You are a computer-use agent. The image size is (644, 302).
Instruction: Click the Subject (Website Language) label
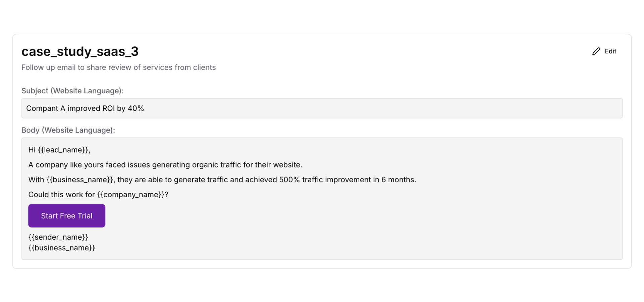pyautogui.click(x=72, y=91)
